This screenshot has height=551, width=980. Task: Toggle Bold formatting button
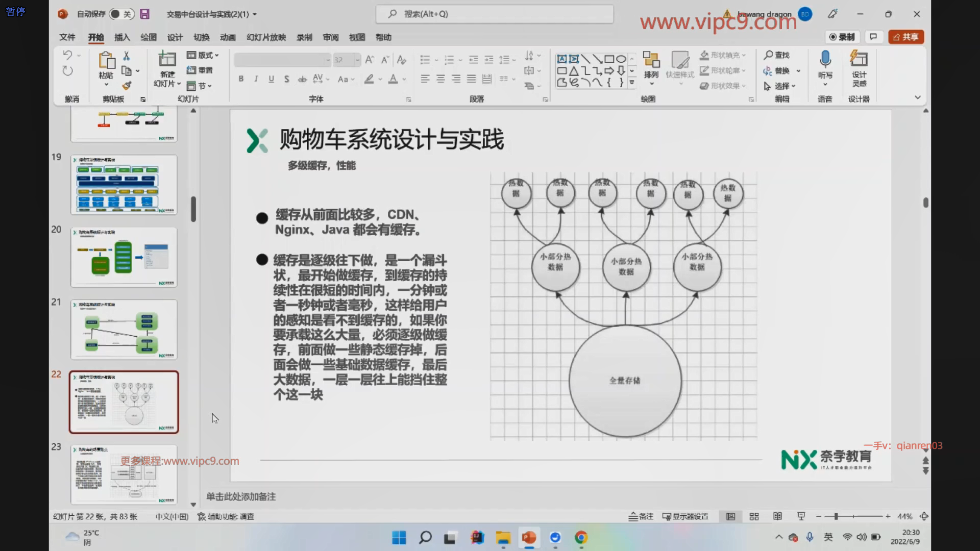point(241,79)
